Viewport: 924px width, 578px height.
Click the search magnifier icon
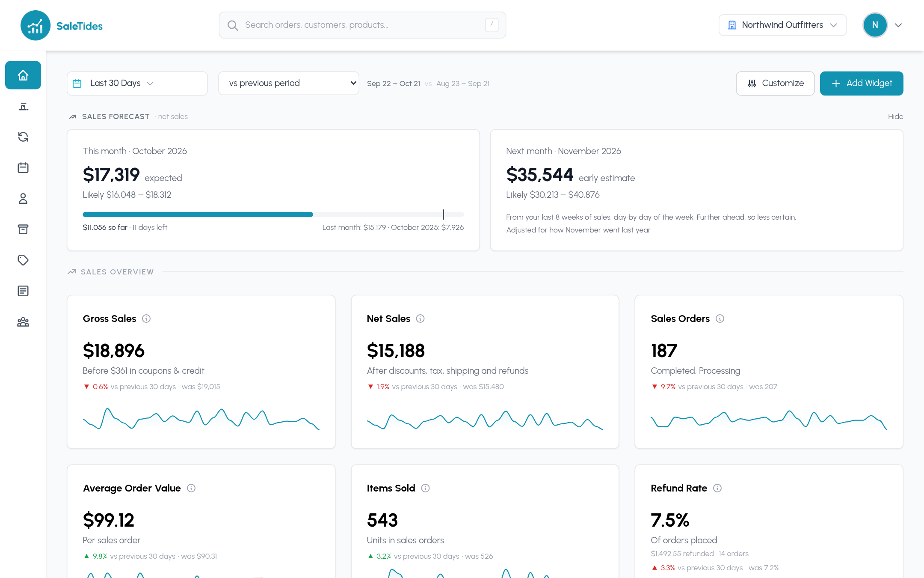(233, 25)
